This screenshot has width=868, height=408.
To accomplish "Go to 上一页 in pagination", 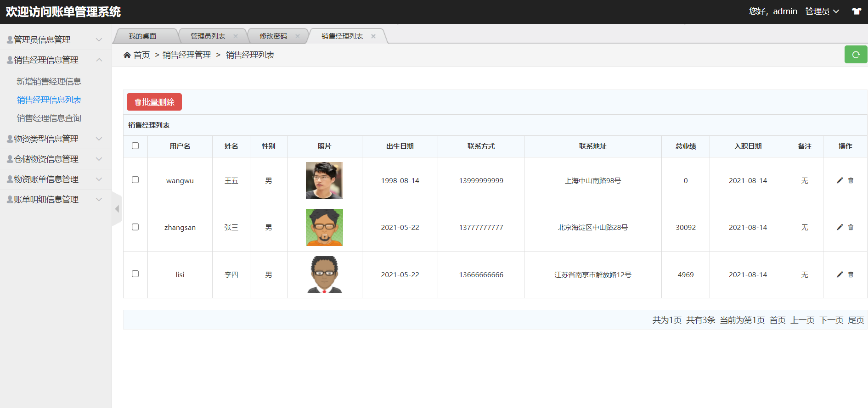I will point(802,320).
